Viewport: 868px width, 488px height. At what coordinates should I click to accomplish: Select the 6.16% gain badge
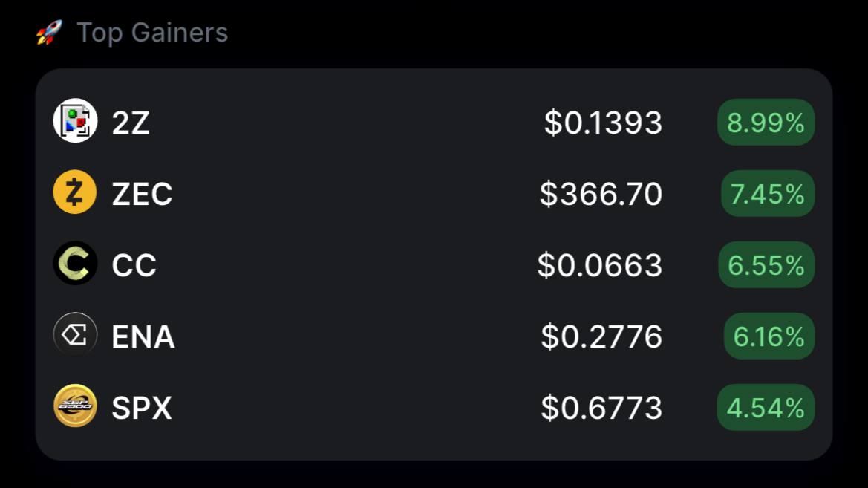coord(769,336)
